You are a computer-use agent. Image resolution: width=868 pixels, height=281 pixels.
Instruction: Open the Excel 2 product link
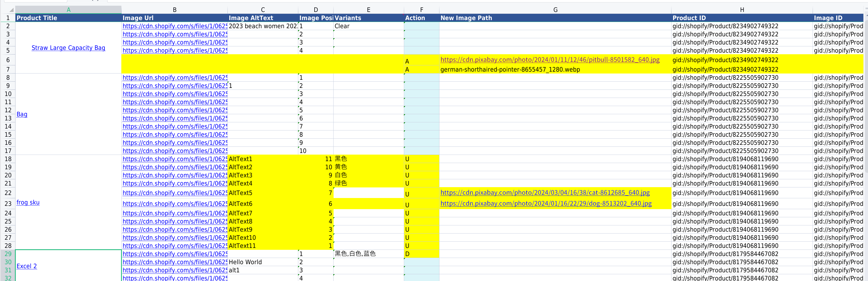coord(27,266)
